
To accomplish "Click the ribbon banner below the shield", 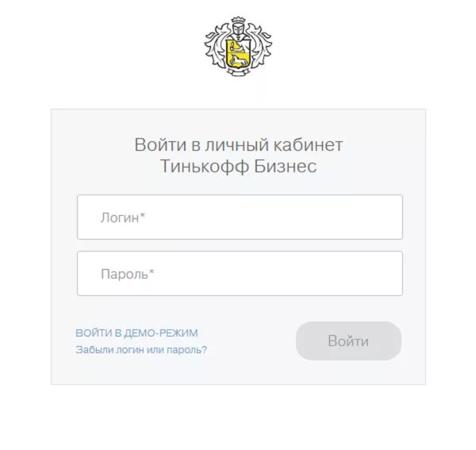I will coord(238,72).
